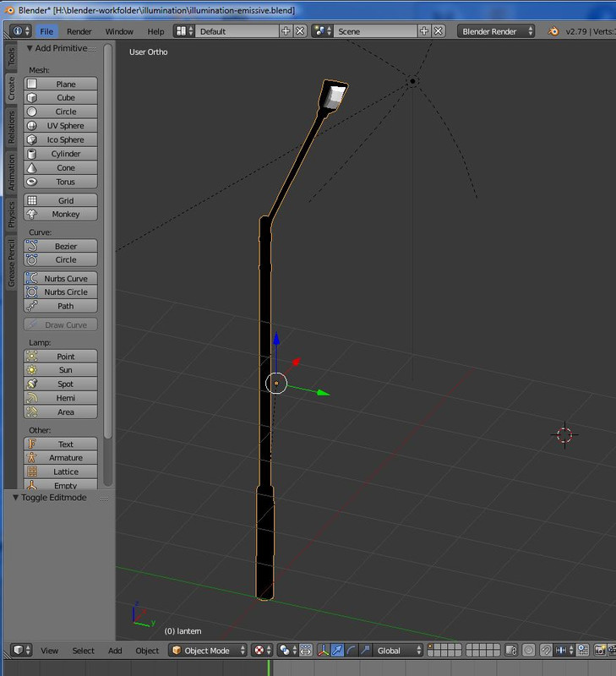Screen dimensions: 616x676
Task: Open the viewport Add menu
Action: [115, 651]
